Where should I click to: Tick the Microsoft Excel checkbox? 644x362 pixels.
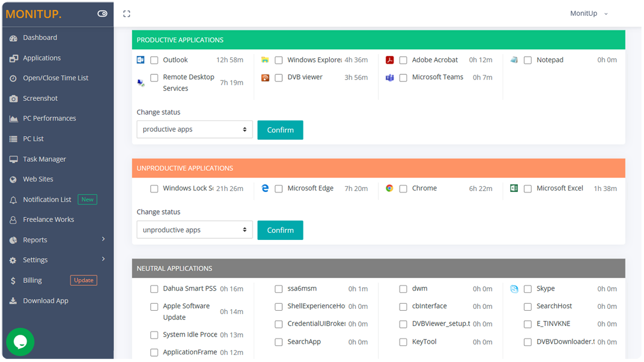point(528,189)
